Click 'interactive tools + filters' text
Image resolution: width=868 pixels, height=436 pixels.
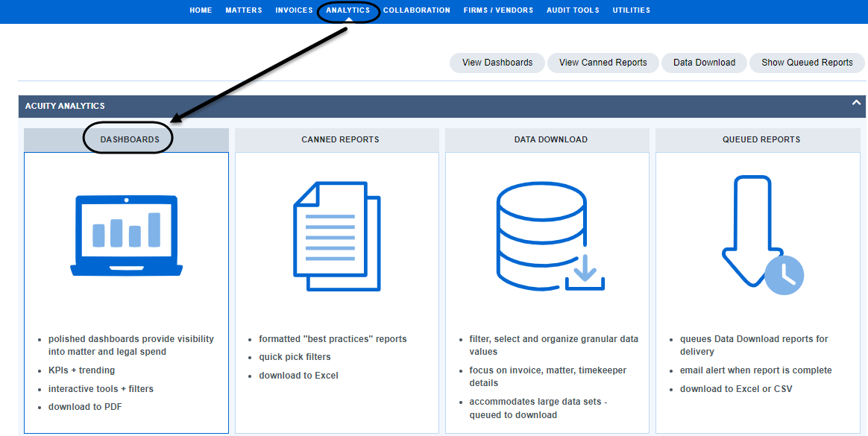[x=101, y=389]
